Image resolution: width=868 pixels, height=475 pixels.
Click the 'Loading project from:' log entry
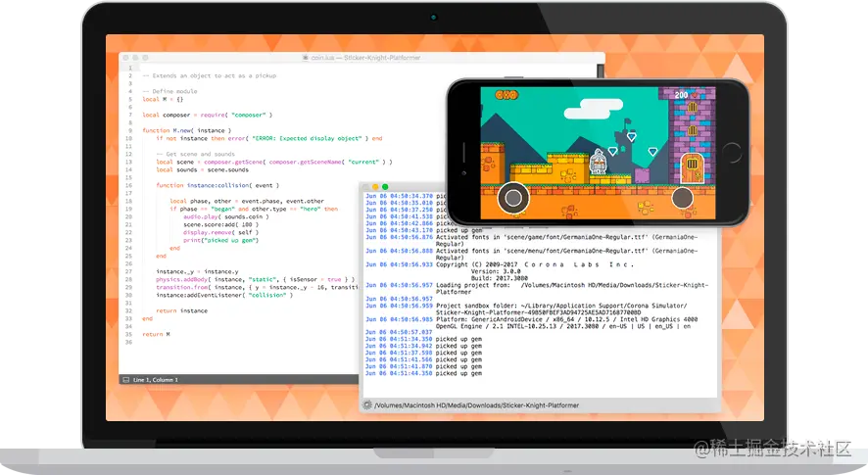(x=537, y=288)
